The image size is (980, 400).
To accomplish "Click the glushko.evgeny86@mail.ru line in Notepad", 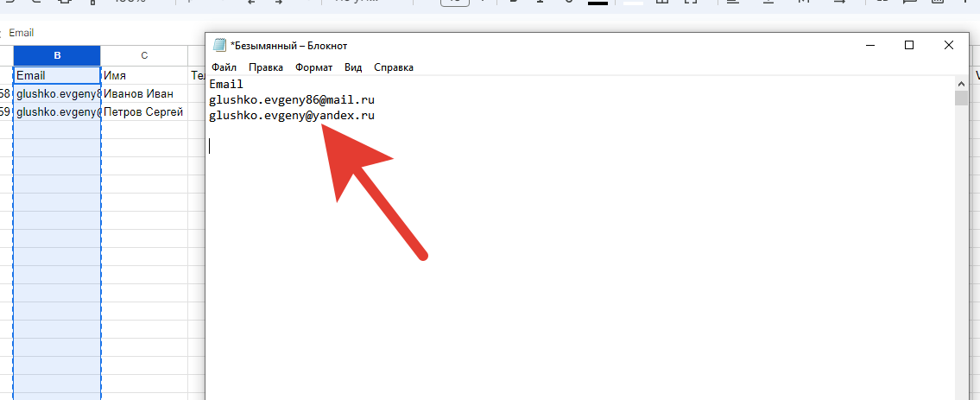I will 291,100.
